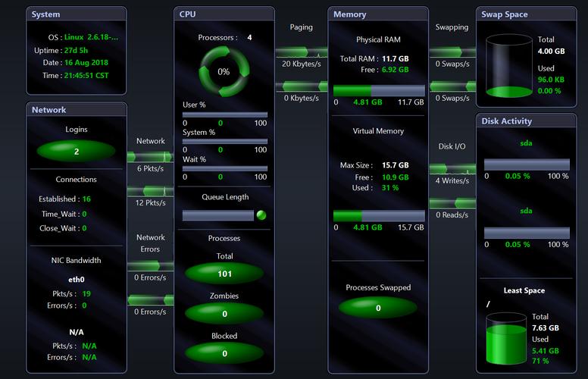Click the 4 Writes/s disk I/O arrow
588x379 pixels.
[x=452, y=169]
